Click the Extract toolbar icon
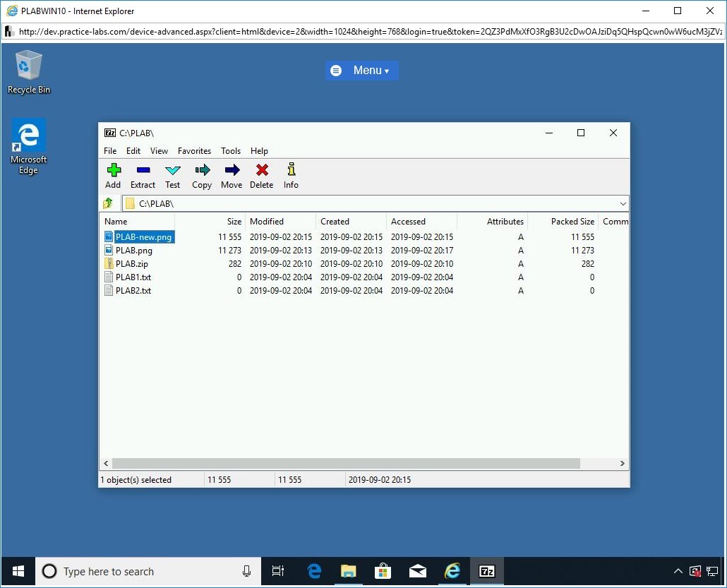 tap(143, 175)
